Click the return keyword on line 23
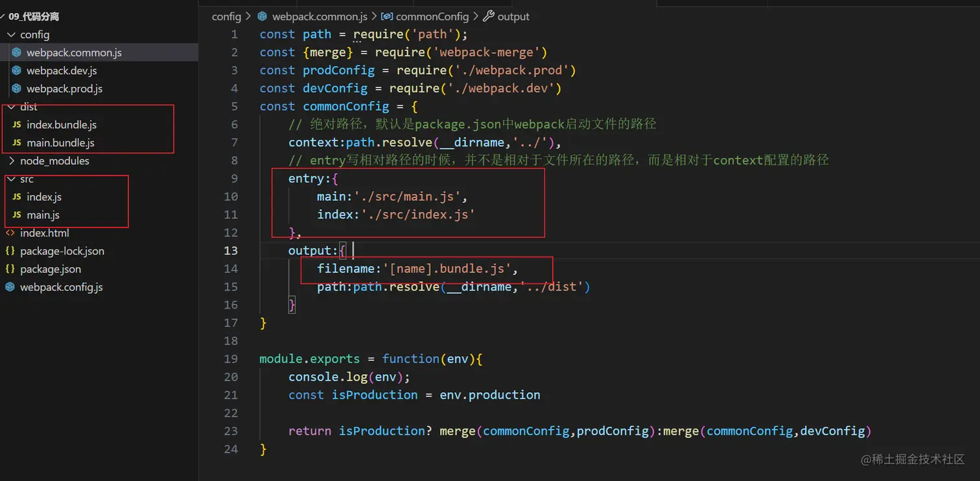Viewport: 980px width, 481px height. 310,430
